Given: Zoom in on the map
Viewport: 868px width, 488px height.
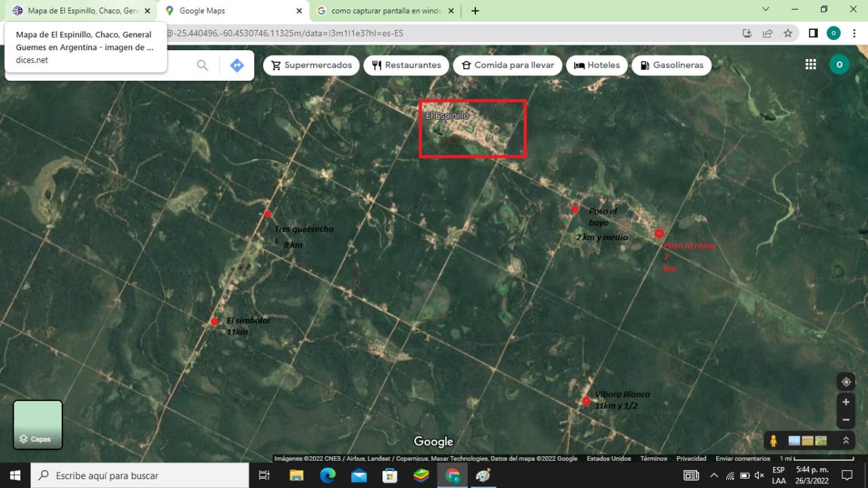Looking at the screenshot, I should (846, 402).
